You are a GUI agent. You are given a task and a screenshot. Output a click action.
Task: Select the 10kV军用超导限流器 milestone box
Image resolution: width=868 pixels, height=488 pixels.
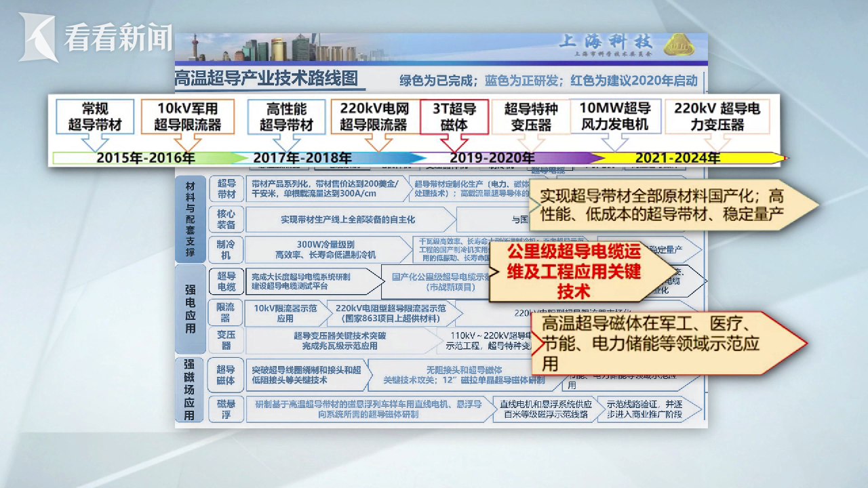188,117
